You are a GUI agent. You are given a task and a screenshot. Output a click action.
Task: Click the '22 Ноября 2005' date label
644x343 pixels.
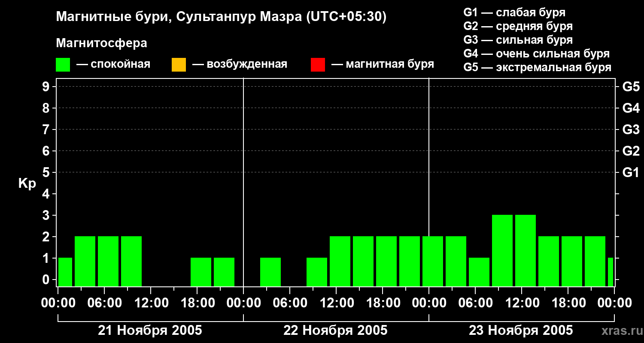click(335, 331)
